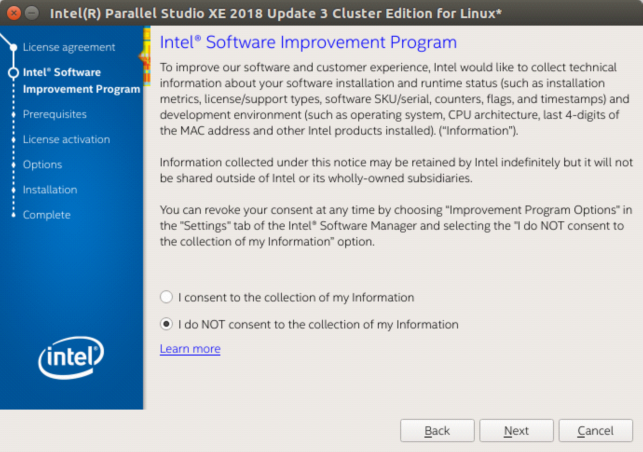Click the Cancel button

click(x=595, y=430)
